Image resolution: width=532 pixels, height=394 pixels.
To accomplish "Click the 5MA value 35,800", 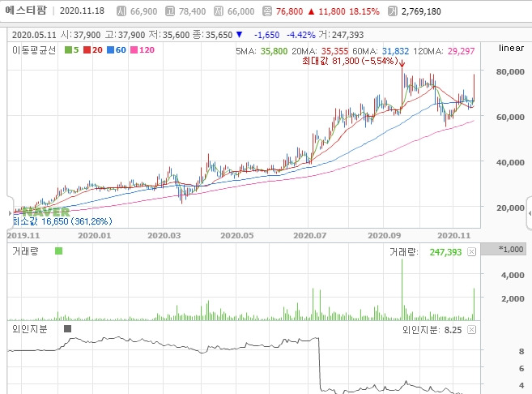I will [x=274, y=51].
